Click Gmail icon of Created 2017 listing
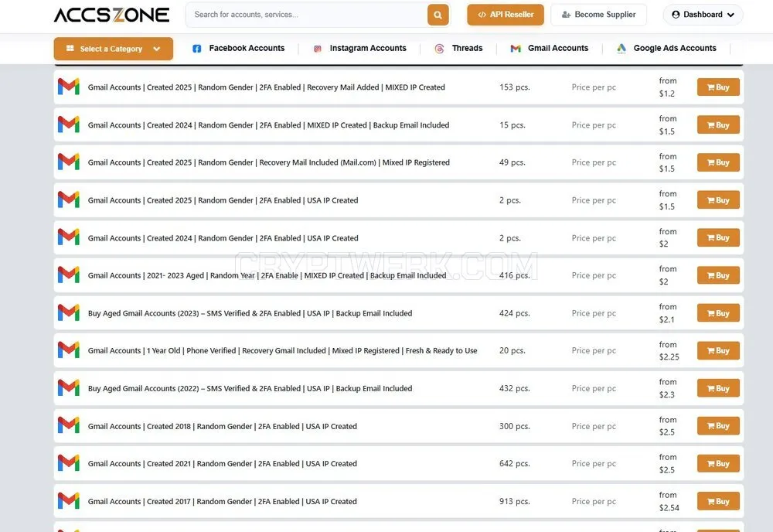Screen dimensions: 773x532 [69, 500]
